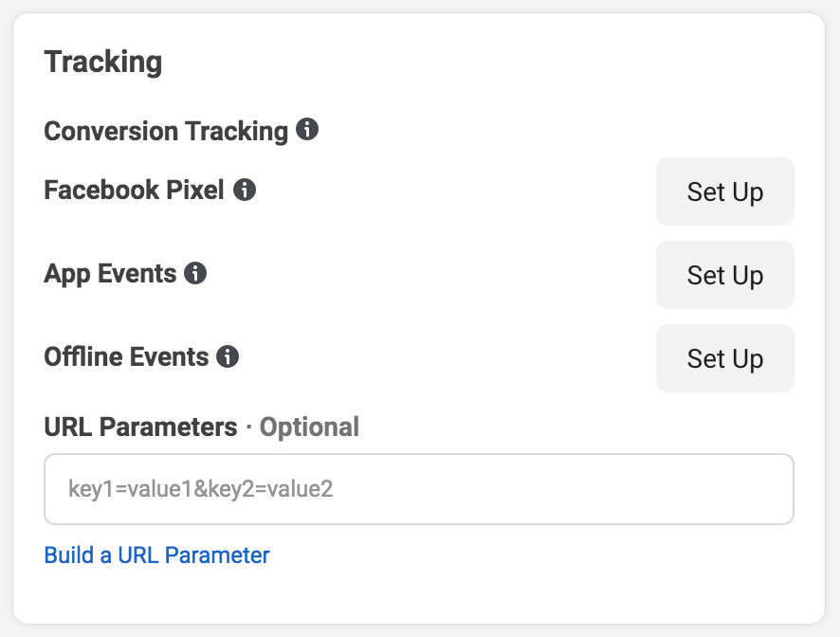The image size is (840, 637).
Task: Click Set Up for App Events
Action: [724, 275]
